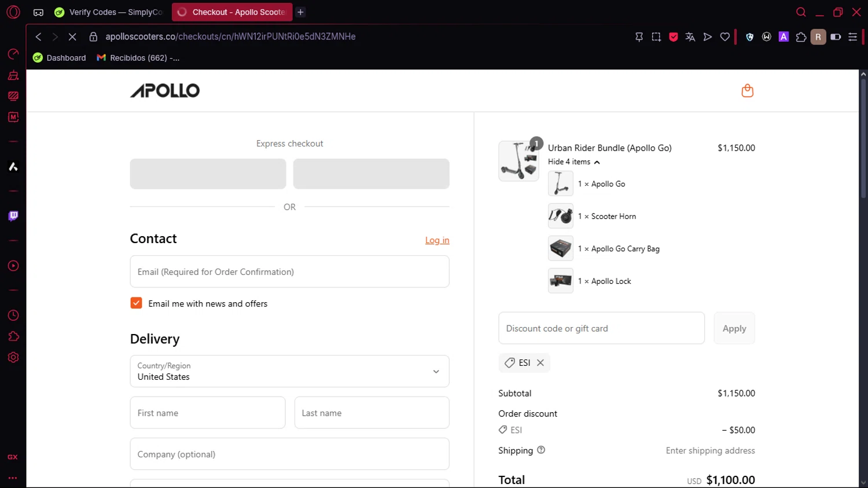Click the send/flow arrow icon
The image size is (868, 488).
tap(707, 36)
